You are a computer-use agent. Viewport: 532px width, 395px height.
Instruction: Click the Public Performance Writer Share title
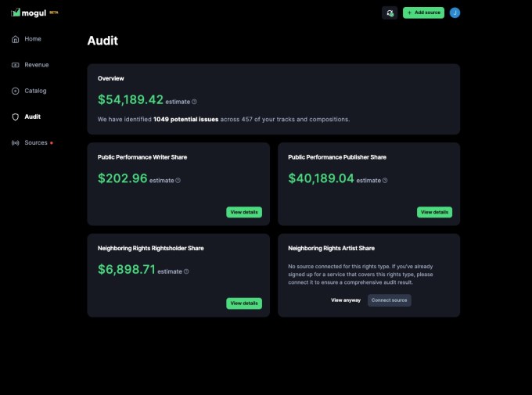(142, 157)
